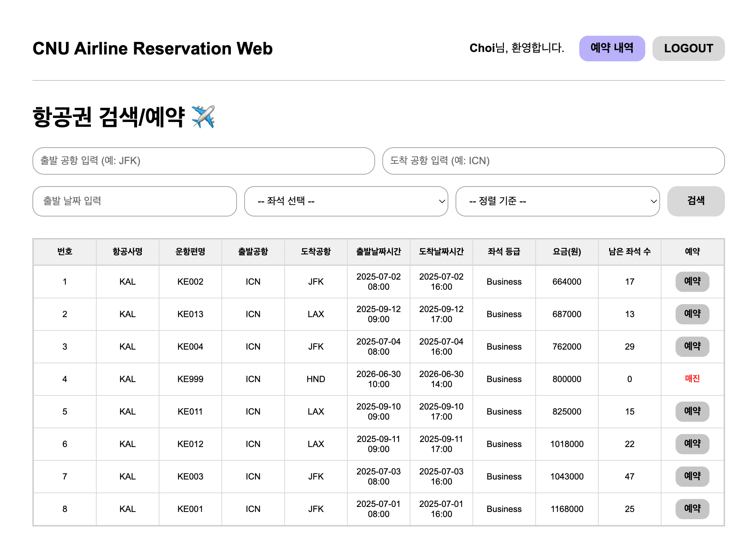Screen dimensions: 756x543
Task: Click the HND arrival airport cell
Action: [x=316, y=379]
